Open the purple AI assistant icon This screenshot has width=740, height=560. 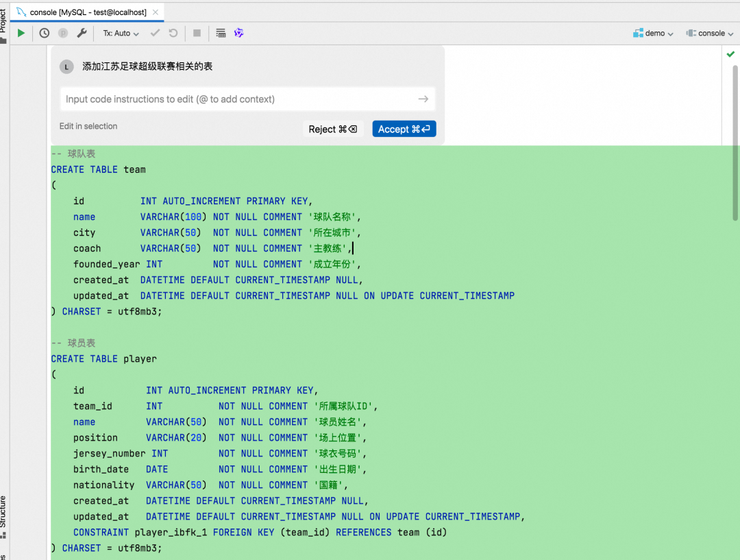(x=239, y=33)
